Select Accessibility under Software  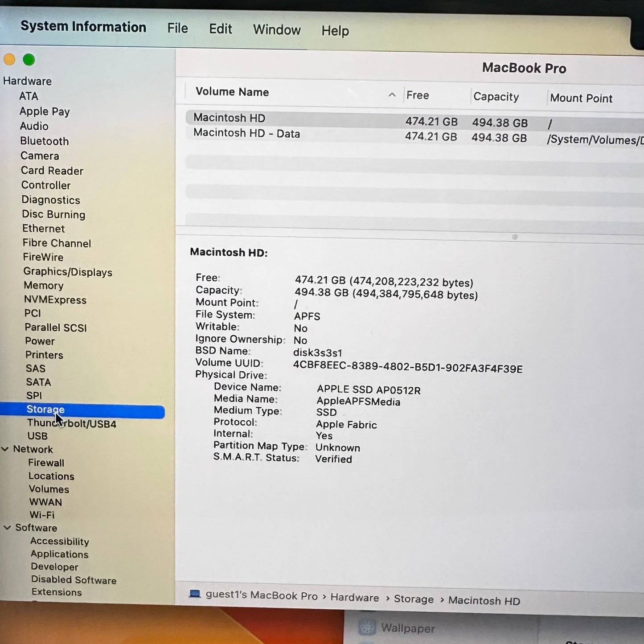60,541
